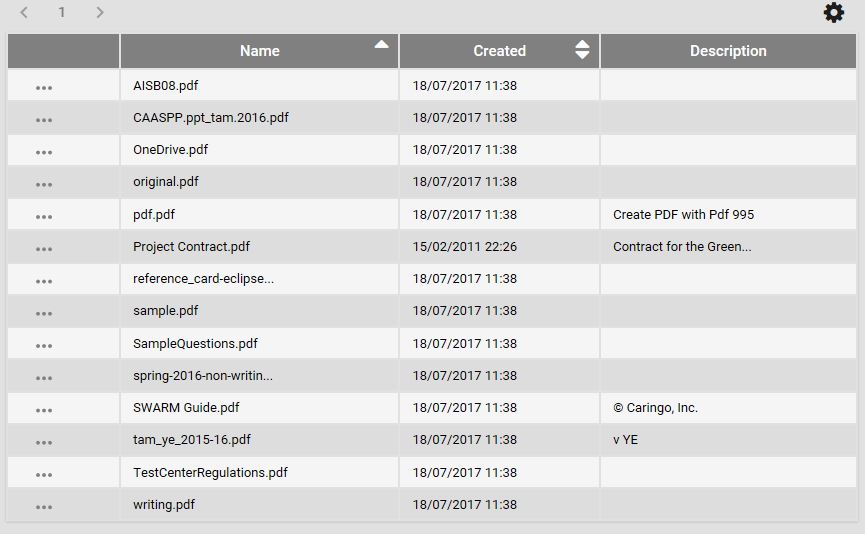This screenshot has width=865, height=534.
Task: Open actions menu for writing.pdf
Action: tap(44, 508)
